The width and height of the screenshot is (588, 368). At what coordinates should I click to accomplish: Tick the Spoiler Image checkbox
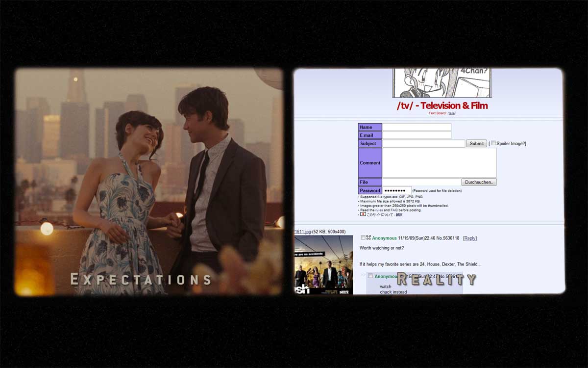(x=493, y=143)
